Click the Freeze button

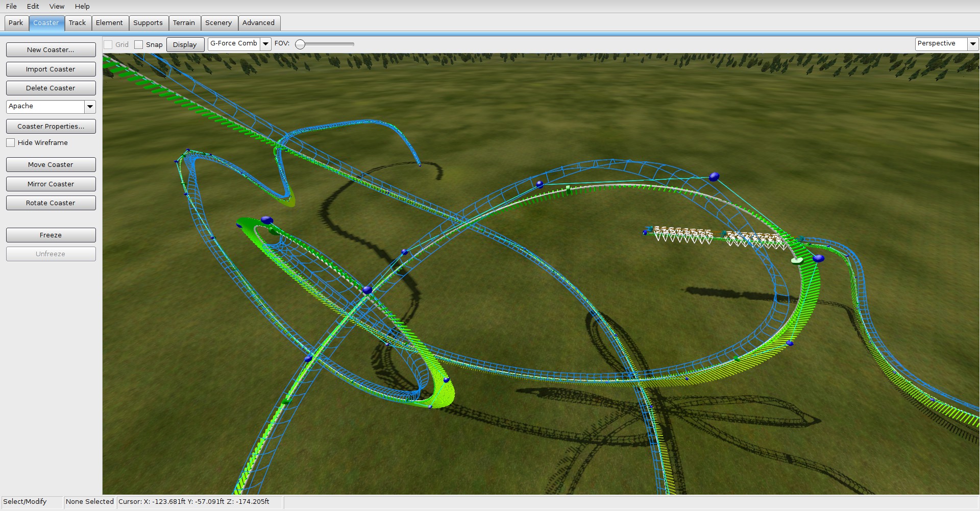51,235
